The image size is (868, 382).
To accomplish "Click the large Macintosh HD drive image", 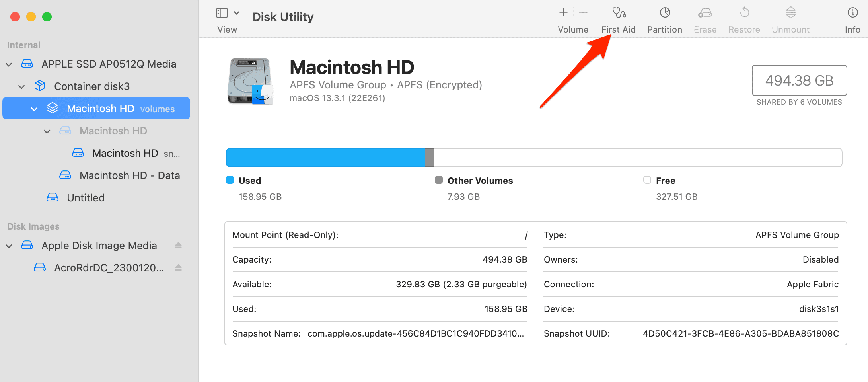I will [250, 82].
